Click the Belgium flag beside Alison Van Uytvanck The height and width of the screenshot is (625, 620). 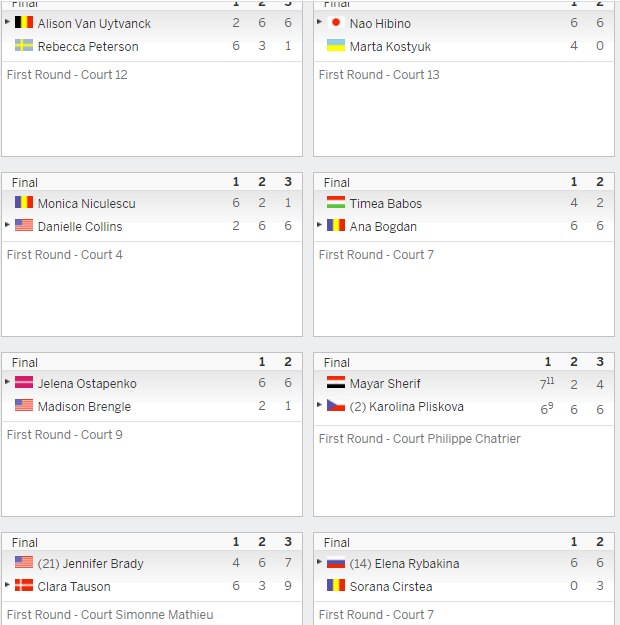(x=24, y=22)
